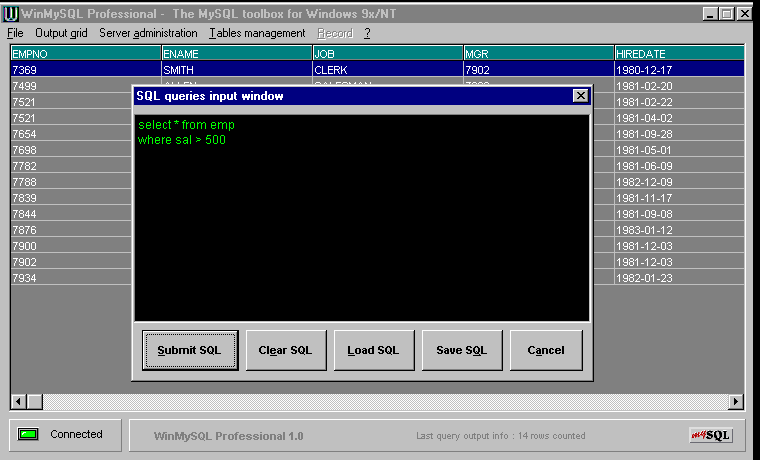Click the right arrow of horizontal scrollbar
The image size is (760, 460).
736,402
